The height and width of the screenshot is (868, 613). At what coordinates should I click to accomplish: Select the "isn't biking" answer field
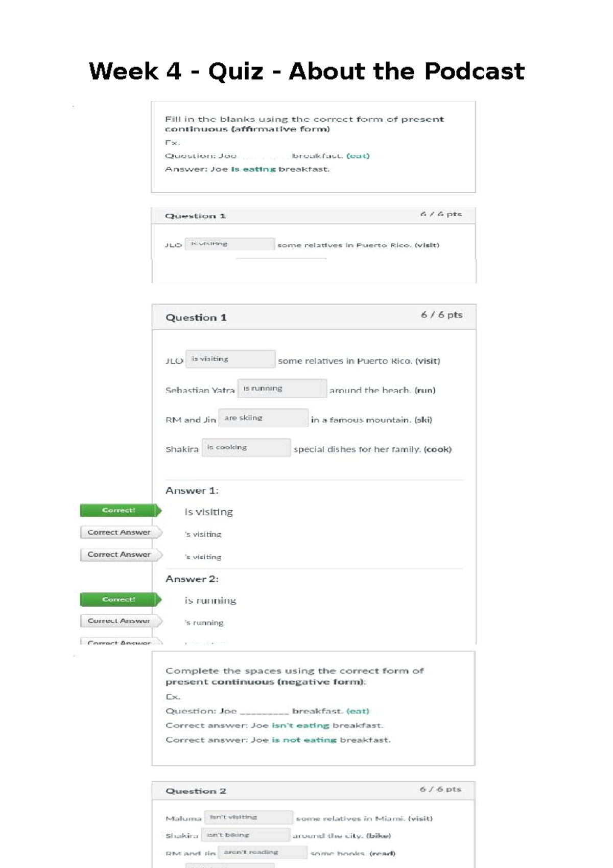(246, 835)
